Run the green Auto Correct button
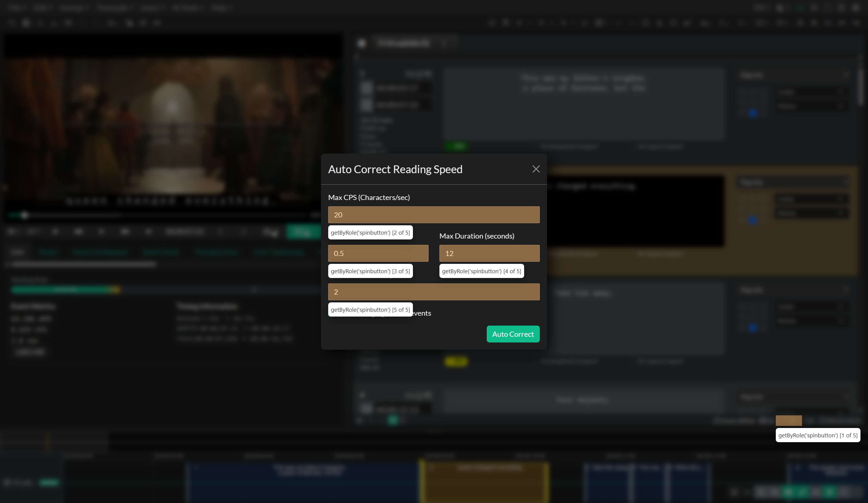 point(513,334)
